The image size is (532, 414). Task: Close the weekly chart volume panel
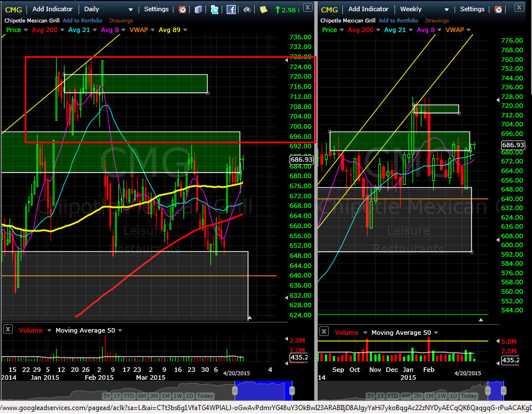pyautogui.click(x=324, y=331)
